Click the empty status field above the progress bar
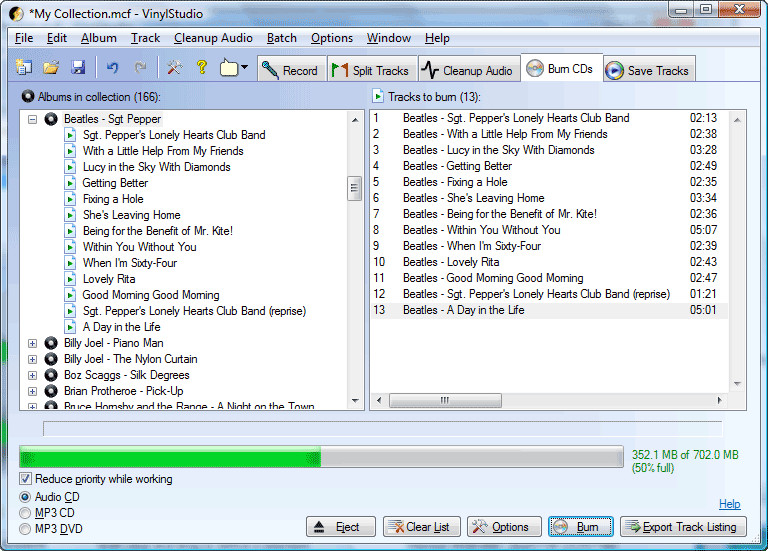The height and width of the screenshot is (551, 768). point(382,429)
